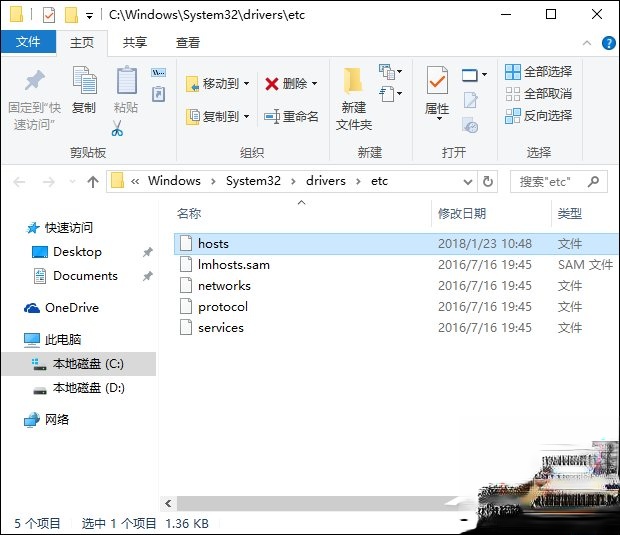This screenshot has height=535, width=620.
Task: Switch to the Share (共享) tab
Action: click(134, 42)
